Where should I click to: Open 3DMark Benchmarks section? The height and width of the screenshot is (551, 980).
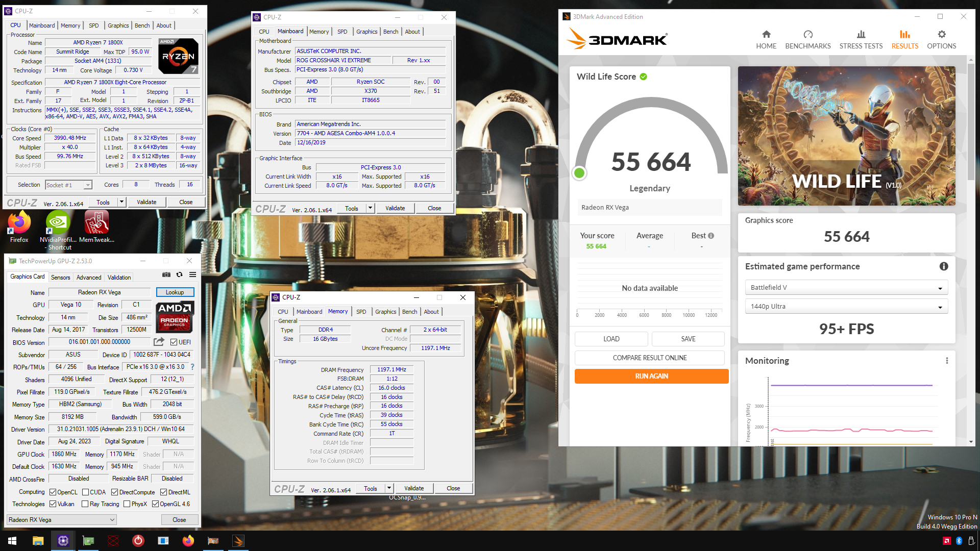tap(807, 39)
